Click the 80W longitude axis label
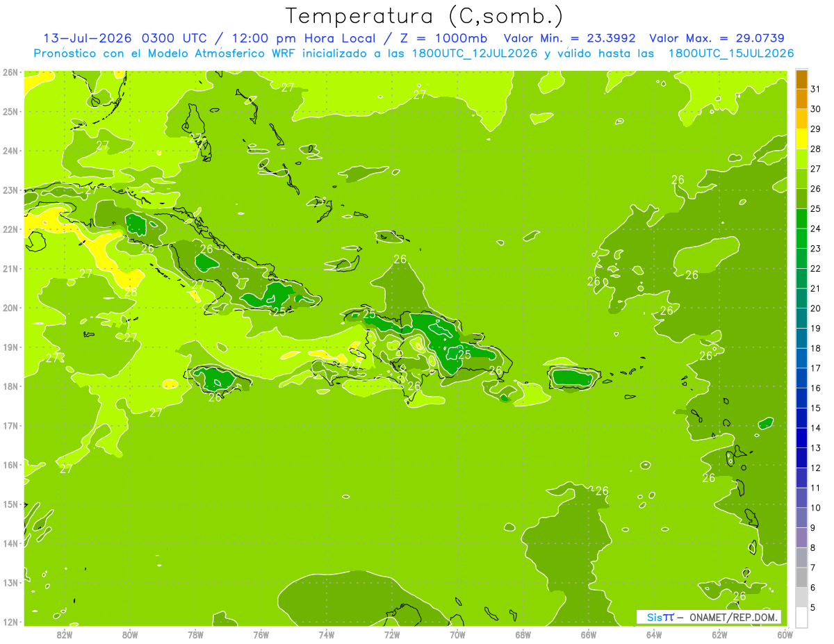834x644 pixels. [x=130, y=634]
